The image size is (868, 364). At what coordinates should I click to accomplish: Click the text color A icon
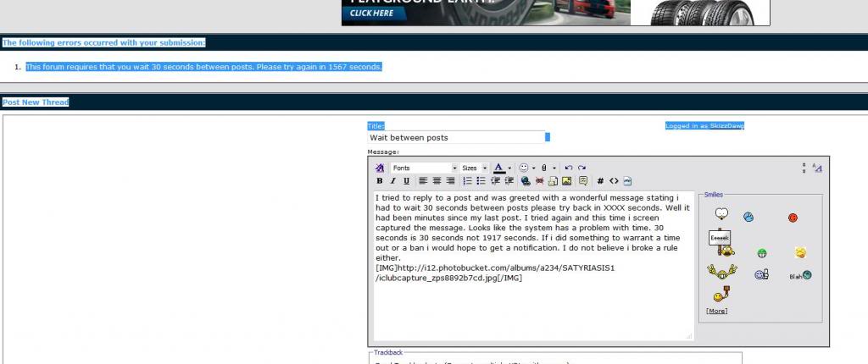[498, 168]
